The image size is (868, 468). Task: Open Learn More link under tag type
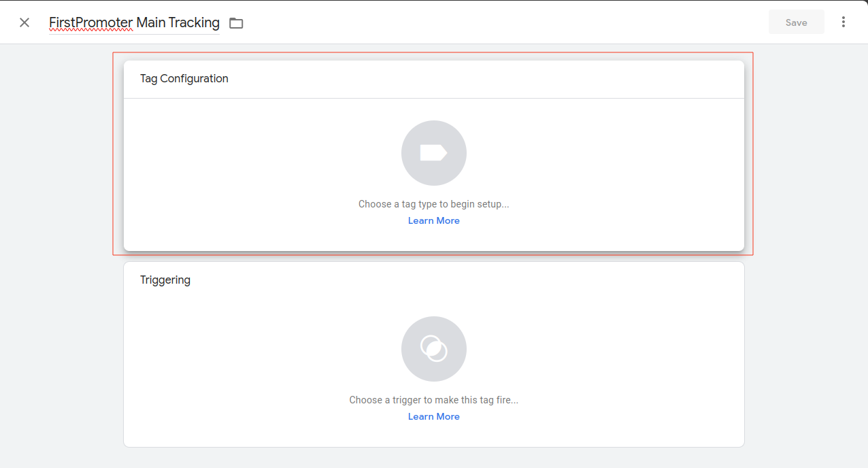[434, 220]
